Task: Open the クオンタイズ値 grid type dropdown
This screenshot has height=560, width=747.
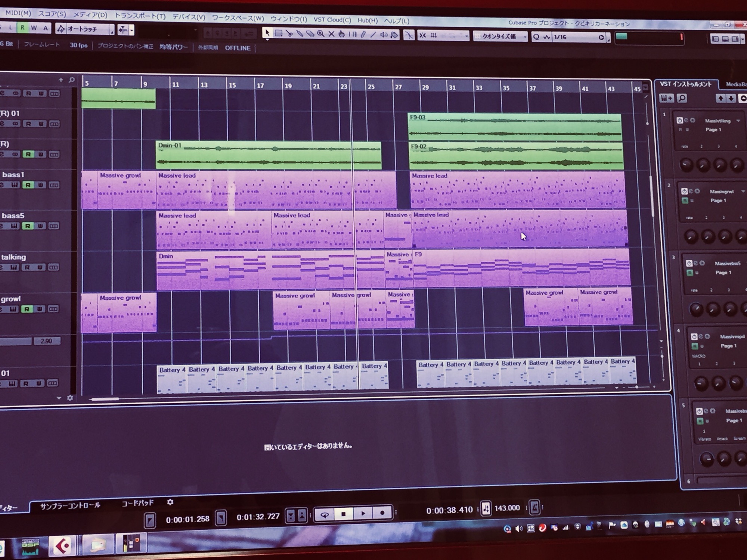Action: click(501, 37)
